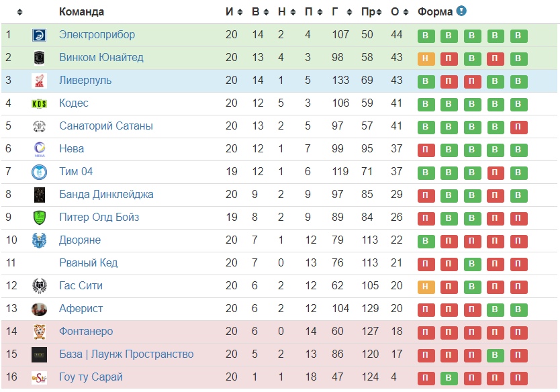
Task: Click the Электроприбор team logo
Action: pos(39,35)
